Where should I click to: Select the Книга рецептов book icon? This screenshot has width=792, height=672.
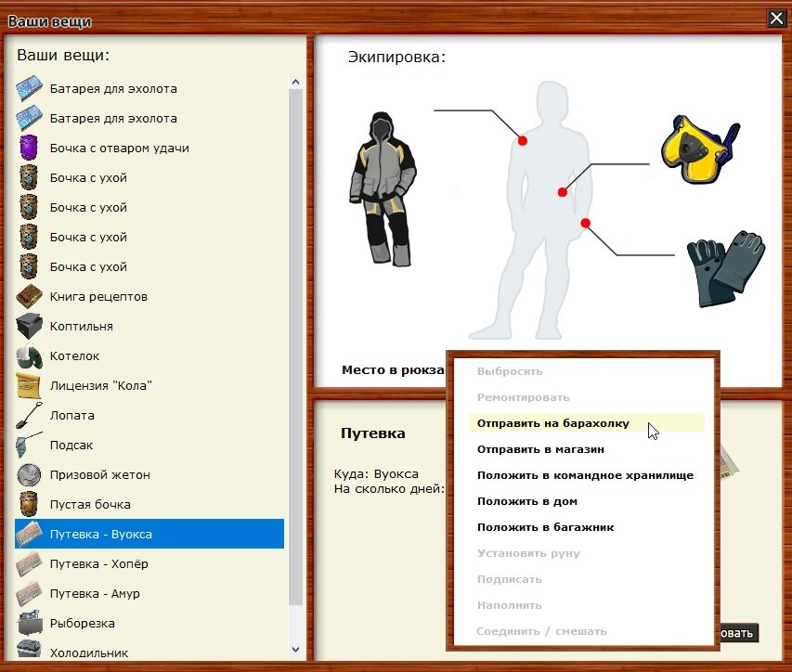tap(29, 296)
